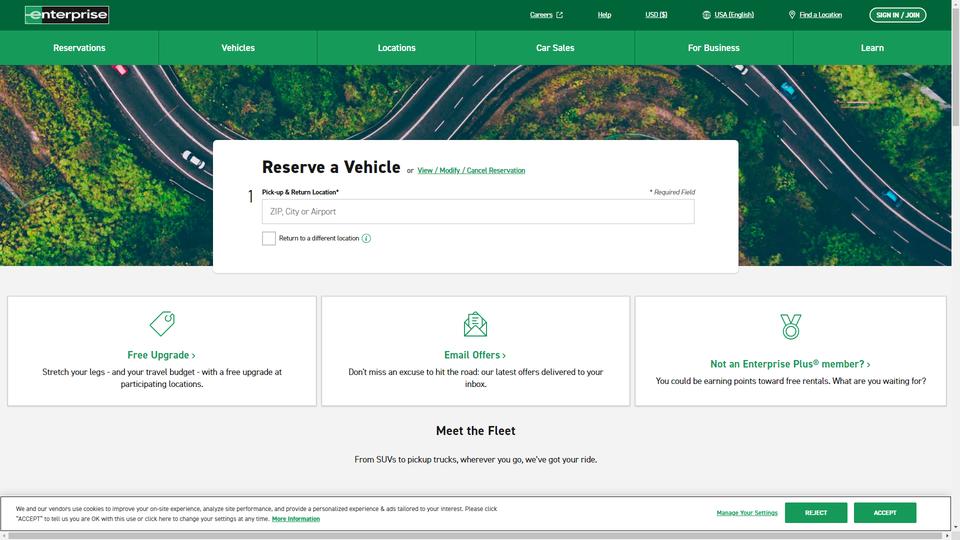
Task: Open the For Business menu
Action: tap(714, 48)
